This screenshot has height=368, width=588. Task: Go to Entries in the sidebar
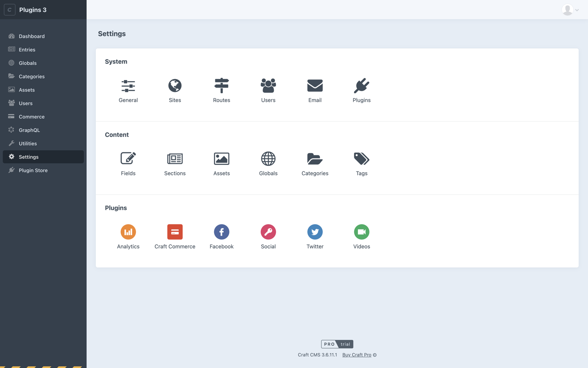click(27, 49)
